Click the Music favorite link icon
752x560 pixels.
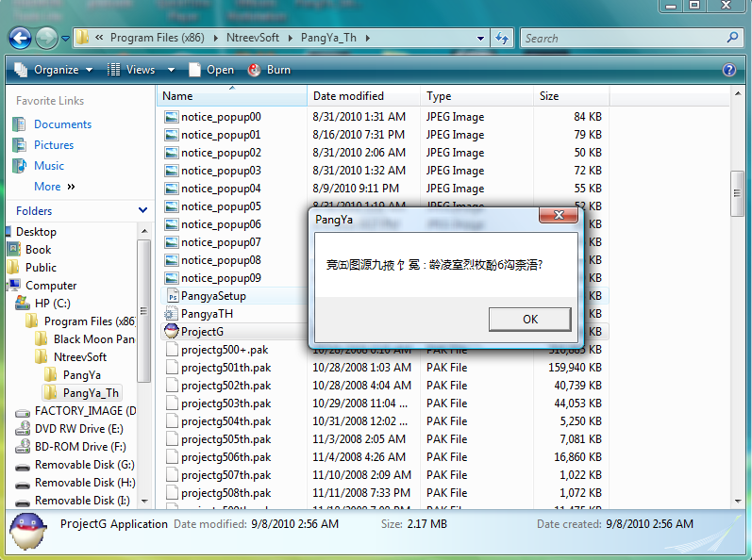(21, 166)
